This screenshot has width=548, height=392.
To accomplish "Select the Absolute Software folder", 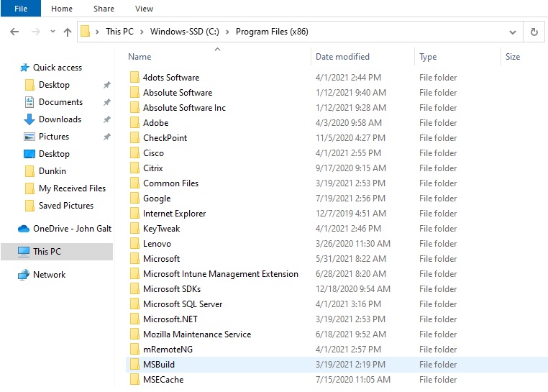I will pos(178,92).
